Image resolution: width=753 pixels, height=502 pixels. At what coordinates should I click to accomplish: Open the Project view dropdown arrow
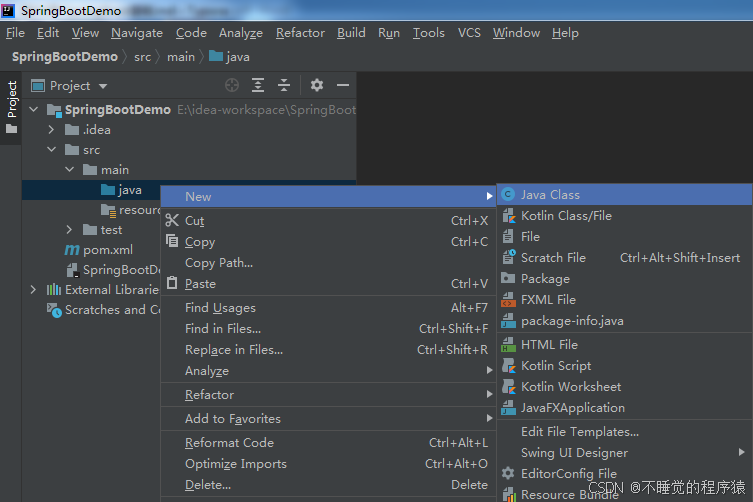(x=103, y=86)
